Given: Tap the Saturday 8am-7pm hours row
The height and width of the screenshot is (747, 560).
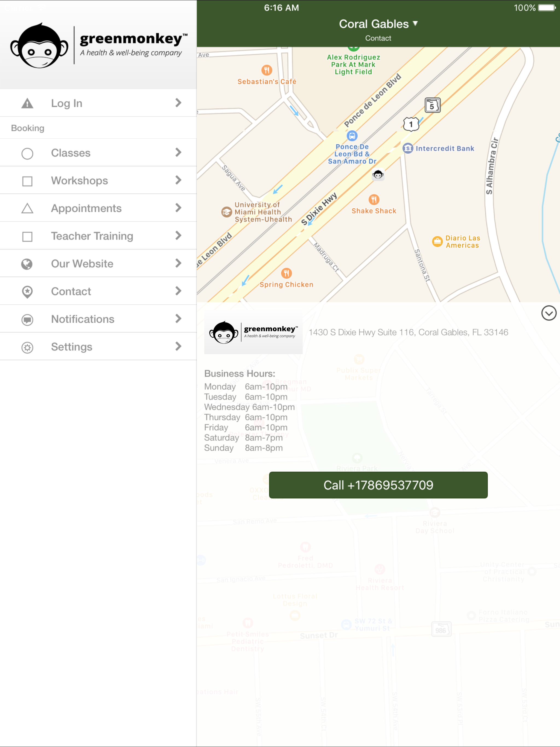Looking at the screenshot, I should pos(243,438).
